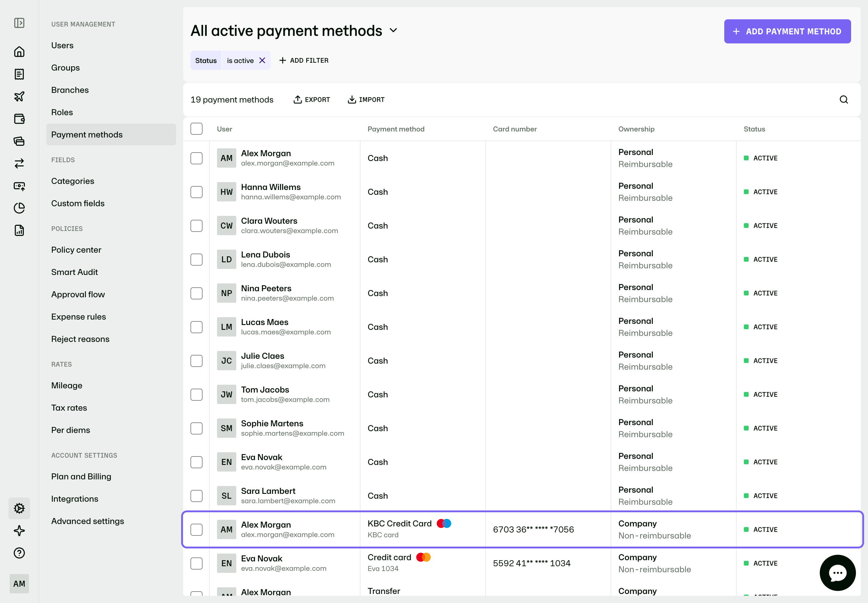
Task: Click the Add Filter button
Action: click(304, 61)
